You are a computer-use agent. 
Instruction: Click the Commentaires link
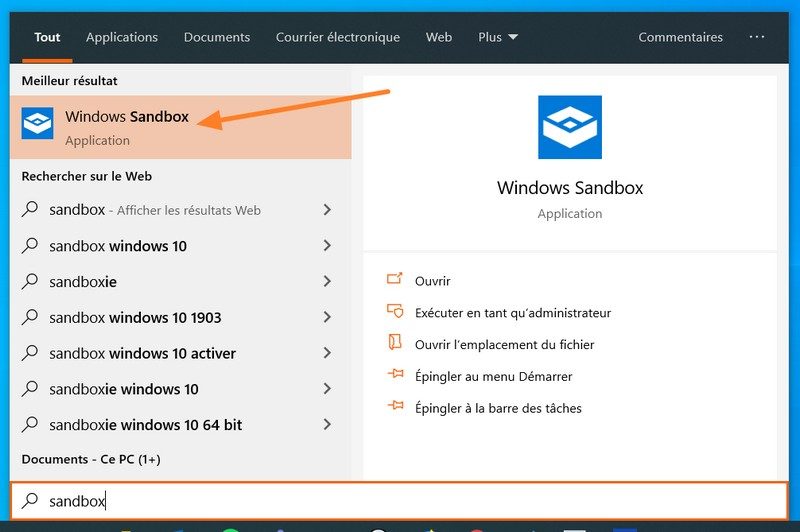tap(681, 37)
